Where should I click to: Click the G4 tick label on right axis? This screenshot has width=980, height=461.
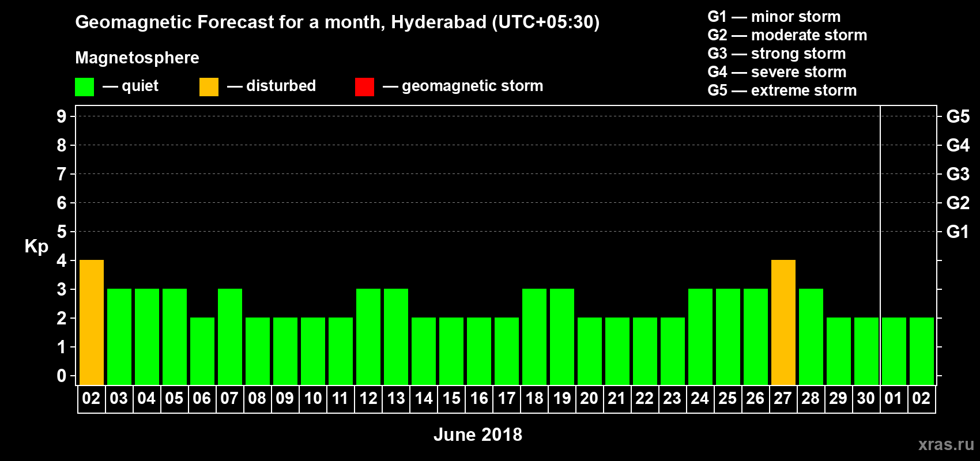[958, 145]
